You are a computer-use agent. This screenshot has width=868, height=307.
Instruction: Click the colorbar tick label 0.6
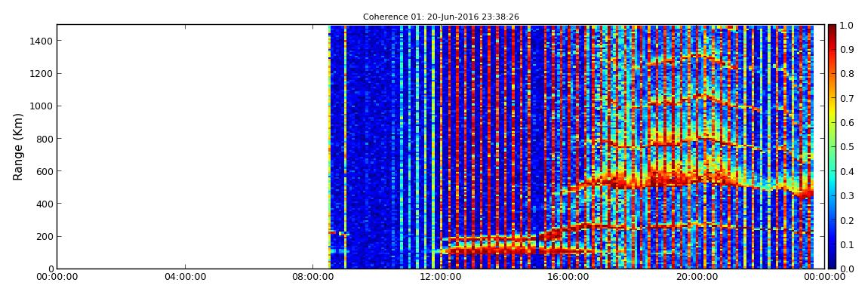click(x=846, y=123)
